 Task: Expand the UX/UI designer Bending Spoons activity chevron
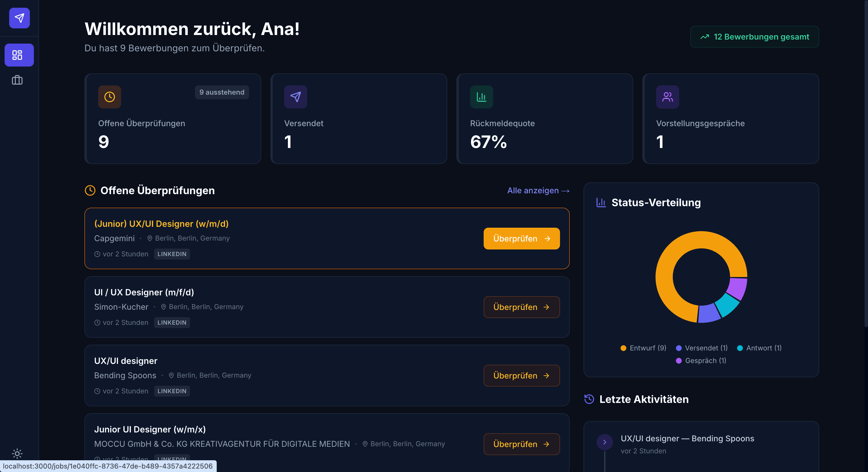click(604, 442)
